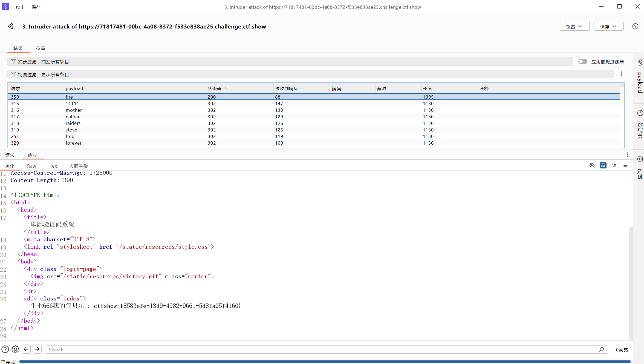Open search settings gear at bottom left
Screen dimensions: 644x364
point(16,349)
